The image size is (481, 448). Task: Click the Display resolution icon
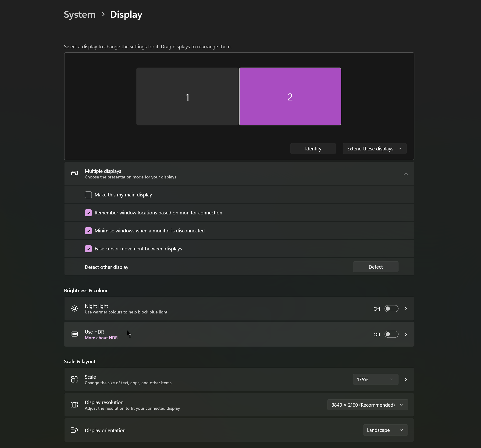tap(74, 405)
